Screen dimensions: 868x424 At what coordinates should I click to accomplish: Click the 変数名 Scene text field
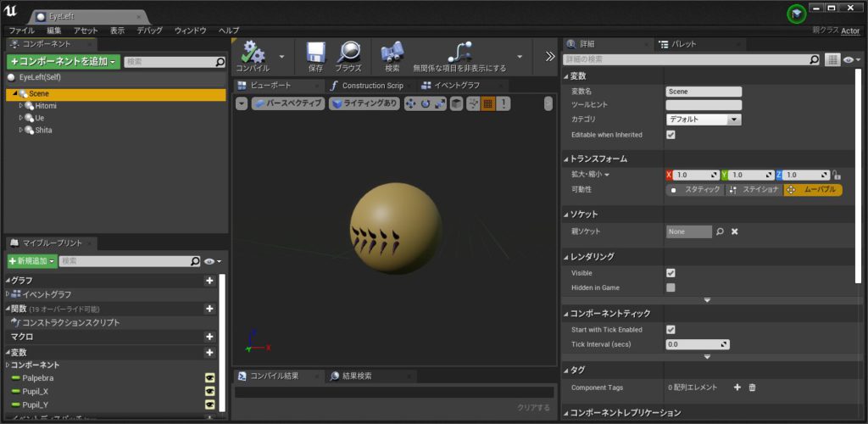tap(704, 92)
